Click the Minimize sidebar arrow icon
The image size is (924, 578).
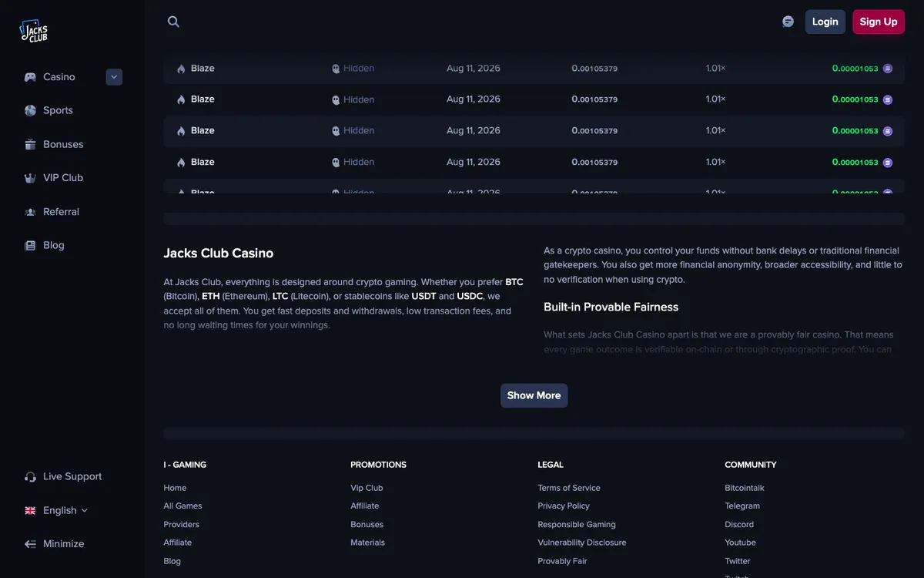30,543
